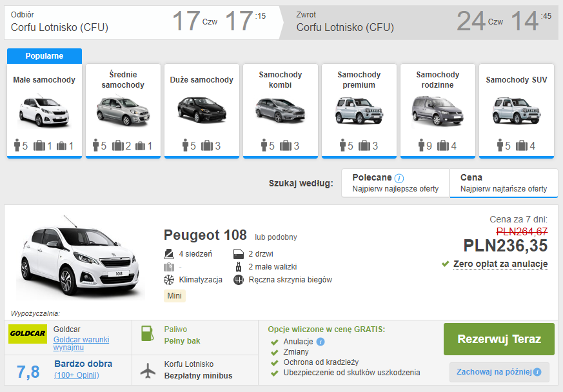Click the 7,8 rating score
The width and height of the screenshot is (563, 392).
28,371
